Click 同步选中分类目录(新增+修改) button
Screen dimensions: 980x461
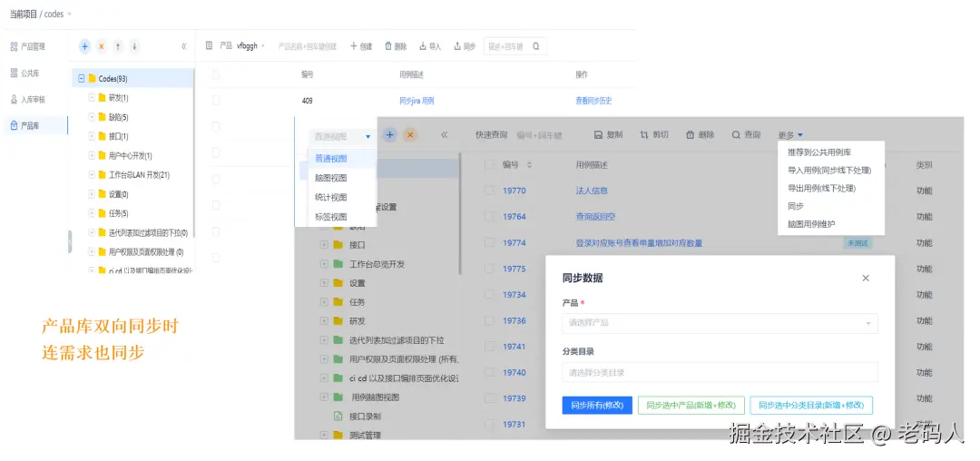click(x=811, y=406)
